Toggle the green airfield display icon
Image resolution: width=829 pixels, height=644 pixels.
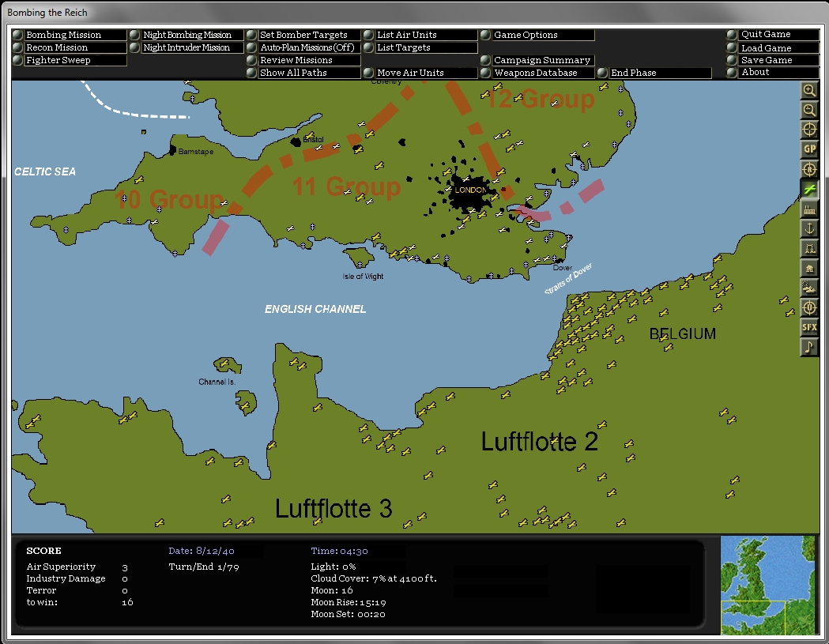(x=809, y=189)
